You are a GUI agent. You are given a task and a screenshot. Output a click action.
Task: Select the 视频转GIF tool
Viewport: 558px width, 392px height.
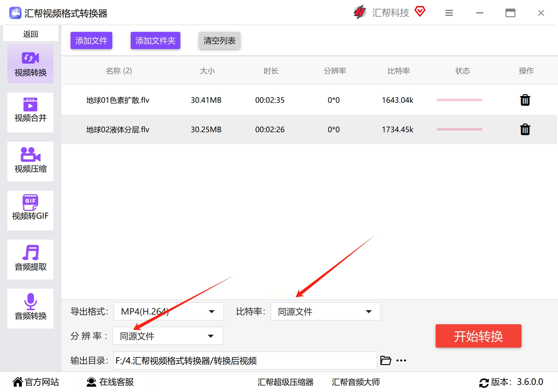(30, 210)
